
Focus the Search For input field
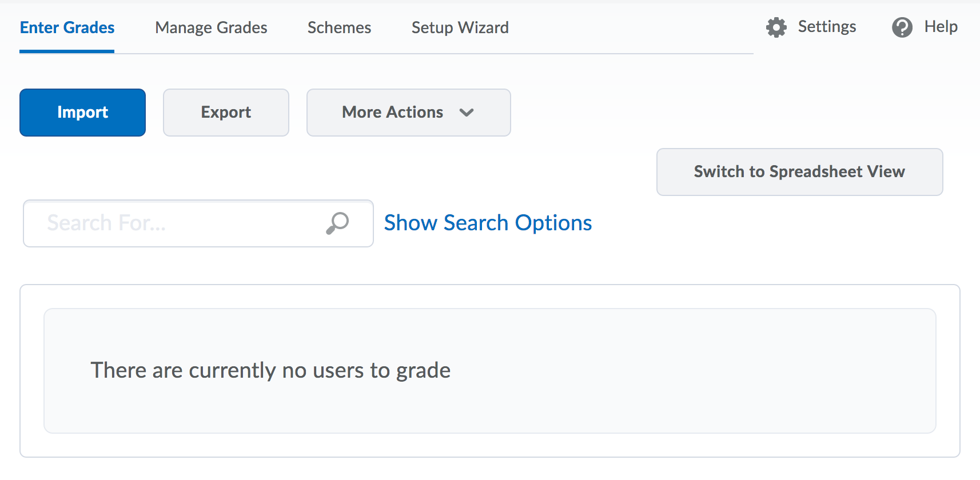coord(172,223)
